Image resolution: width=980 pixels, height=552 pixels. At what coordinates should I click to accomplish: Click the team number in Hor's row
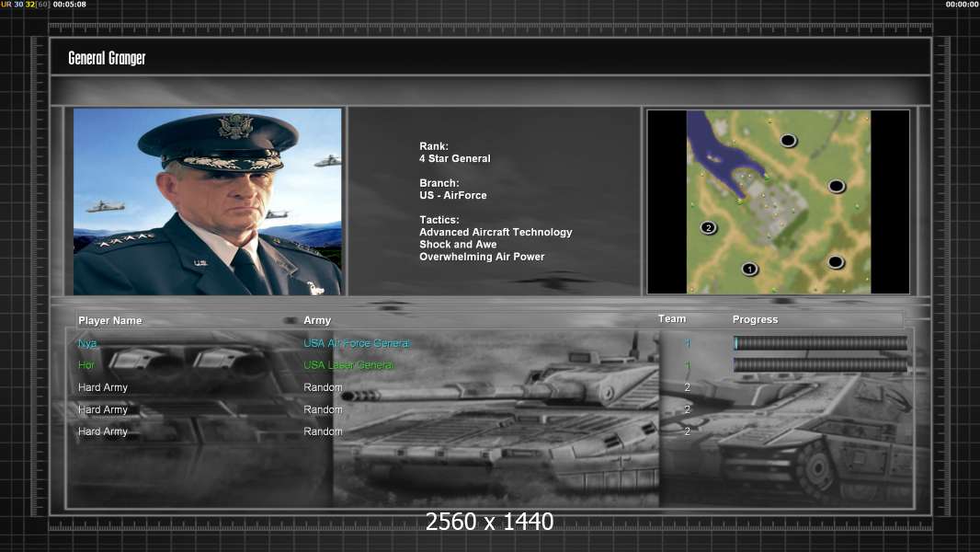(688, 365)
